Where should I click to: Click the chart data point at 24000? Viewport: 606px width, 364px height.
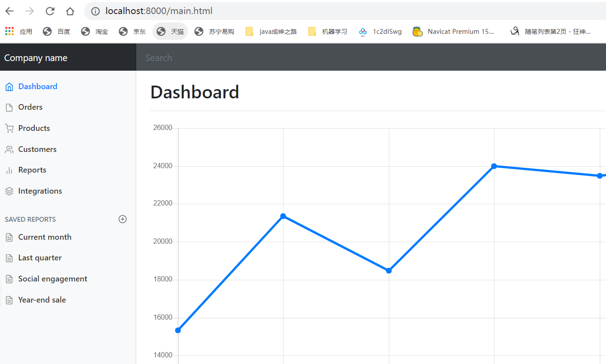pos(494,166)
